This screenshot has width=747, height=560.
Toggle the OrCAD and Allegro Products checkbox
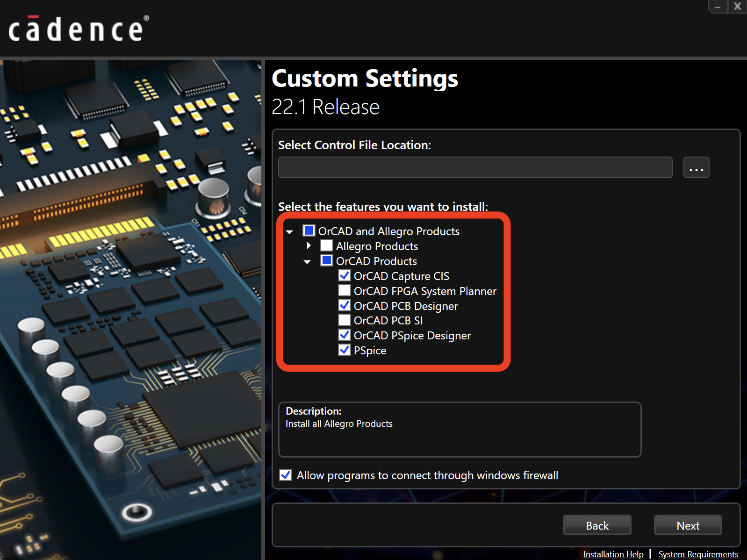[x=309, y=231]
